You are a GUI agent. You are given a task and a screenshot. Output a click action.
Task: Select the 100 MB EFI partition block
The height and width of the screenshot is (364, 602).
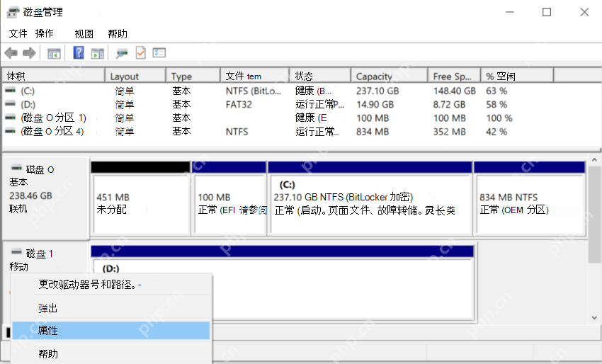pyautogui.click(x=229, y=199)
